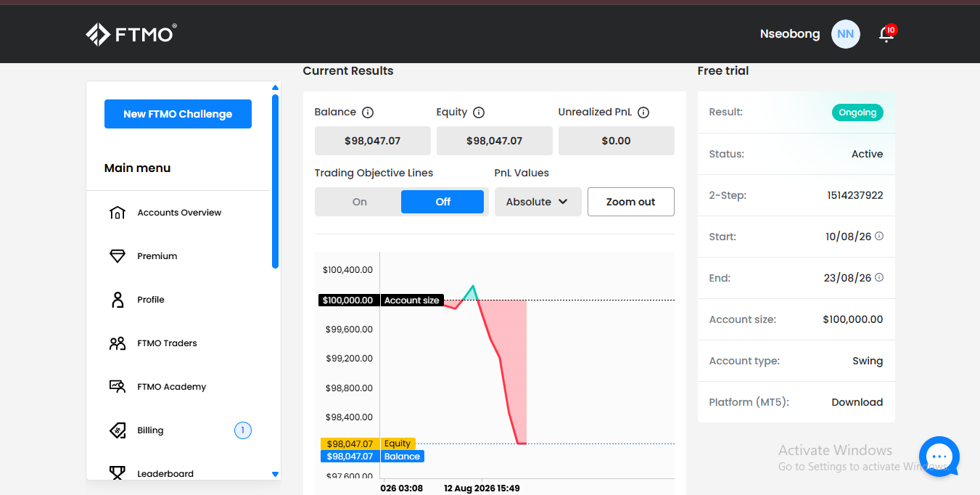The width and height of the screenshot is (980, 495).
Task: Click the Billing tag icon
Action: 118,430
